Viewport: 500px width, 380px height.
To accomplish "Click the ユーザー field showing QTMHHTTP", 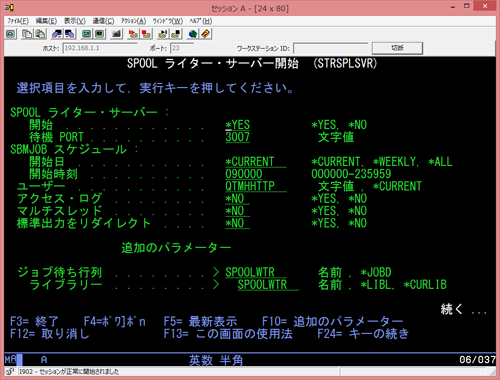I will 256,186.
